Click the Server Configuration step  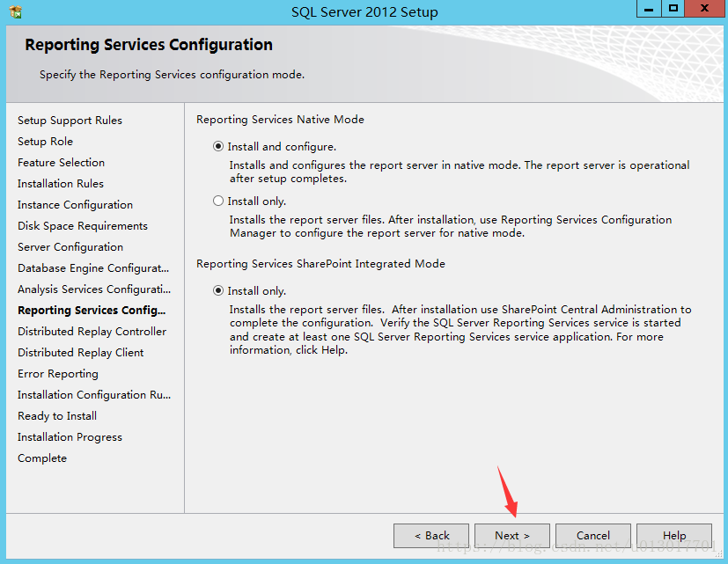pyautogui.click(x=70, y=247)
